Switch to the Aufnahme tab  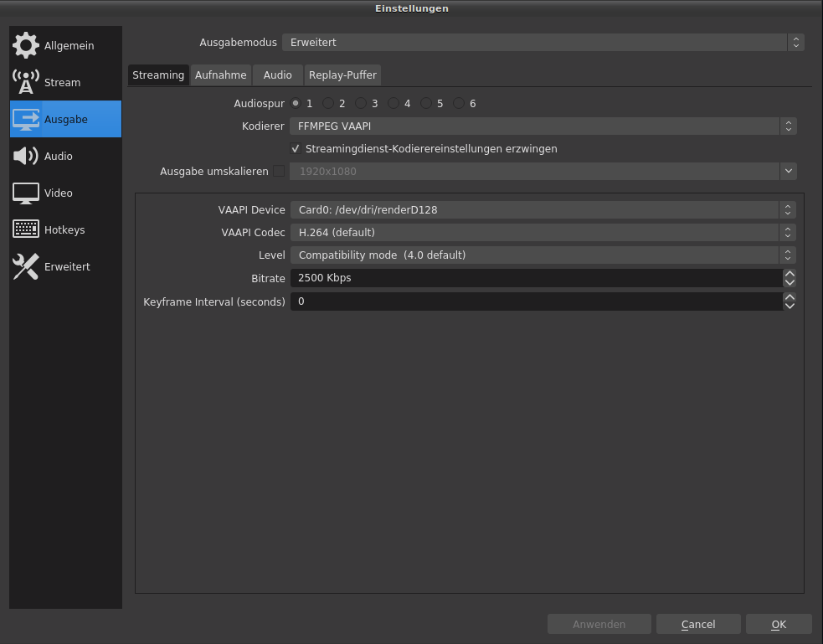click(x=221, y=75)
